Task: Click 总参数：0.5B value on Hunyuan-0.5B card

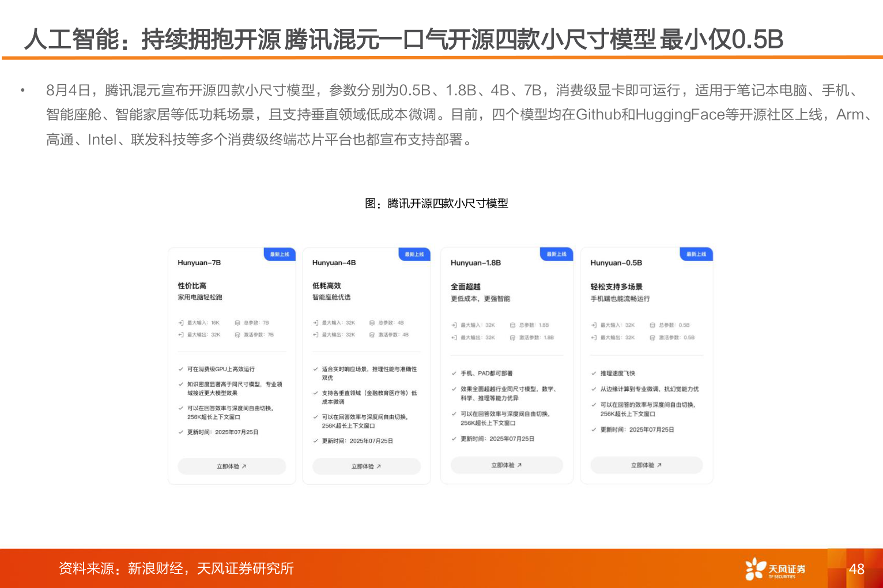Action: [674, 325]
